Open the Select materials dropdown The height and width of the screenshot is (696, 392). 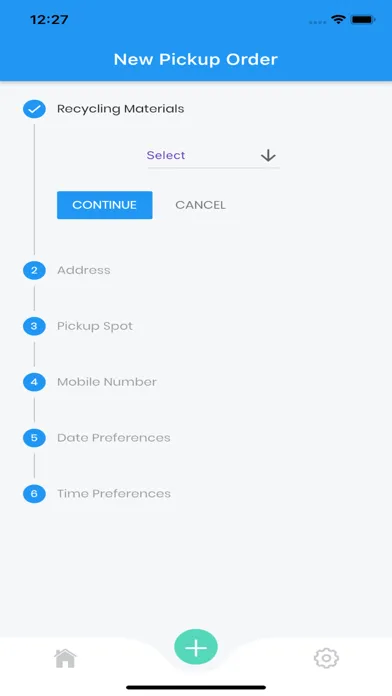214,156
